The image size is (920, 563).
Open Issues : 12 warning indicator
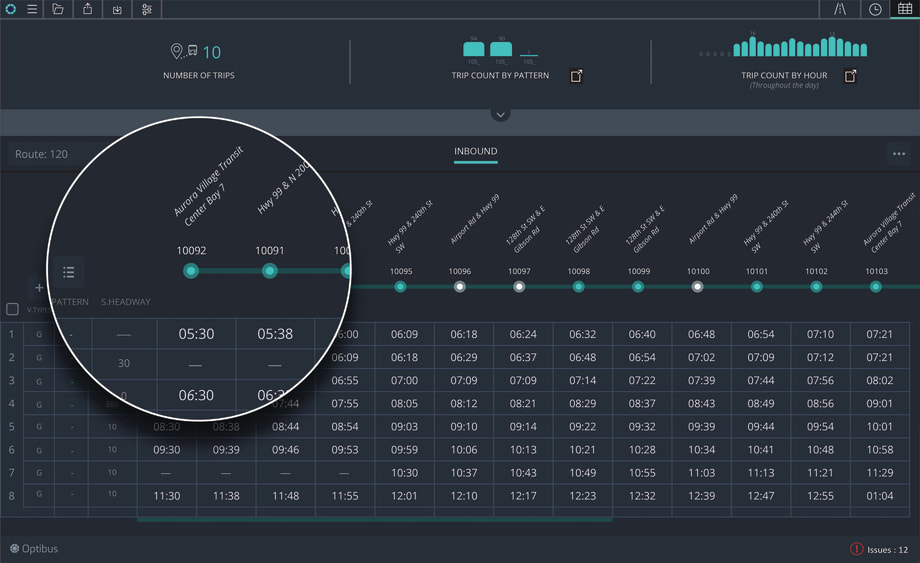coord(879,550)
